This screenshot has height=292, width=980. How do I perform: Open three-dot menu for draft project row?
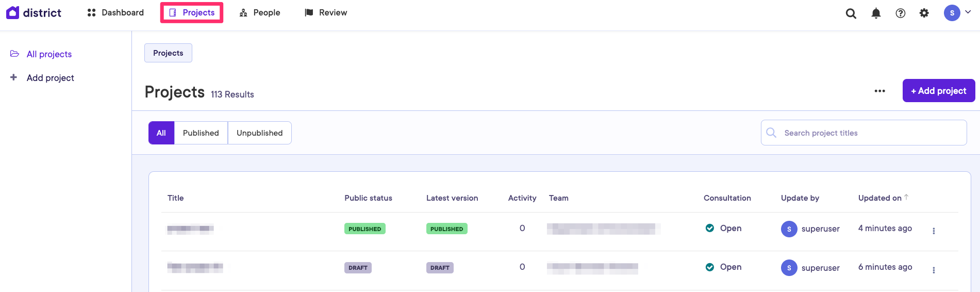tap(933, 270)
